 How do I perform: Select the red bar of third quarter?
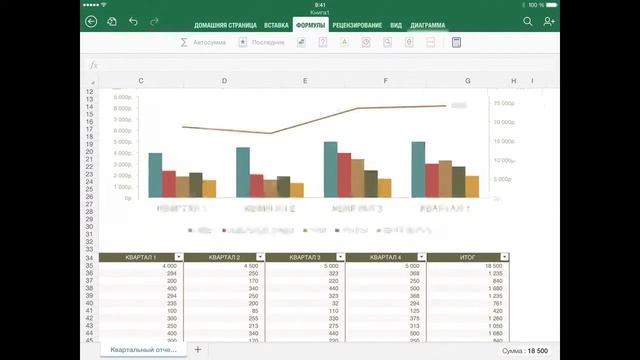point(344,175)
